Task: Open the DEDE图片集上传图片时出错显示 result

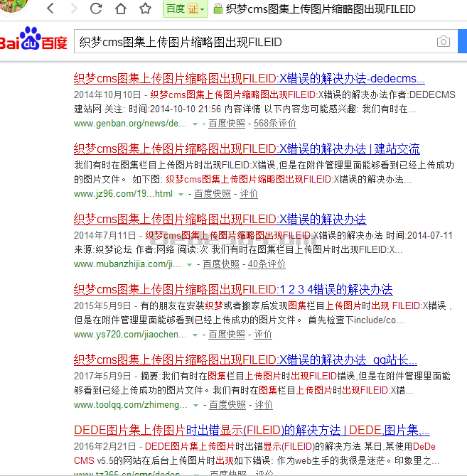Action: pos(252,430)
